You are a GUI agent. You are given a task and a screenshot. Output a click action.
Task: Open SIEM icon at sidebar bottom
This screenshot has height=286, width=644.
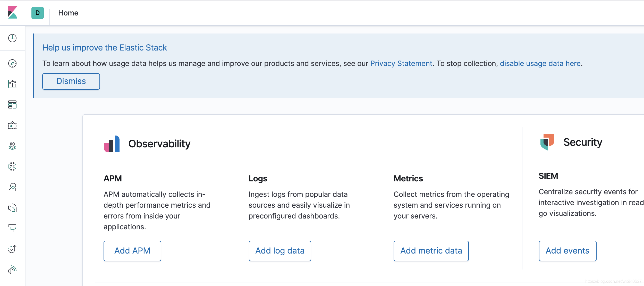(x=12, y=270)
